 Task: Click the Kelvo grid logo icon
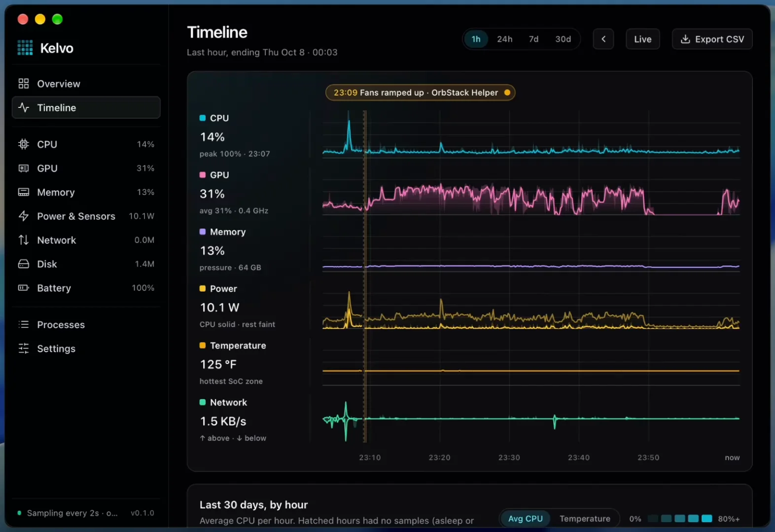tap(25, 48)
